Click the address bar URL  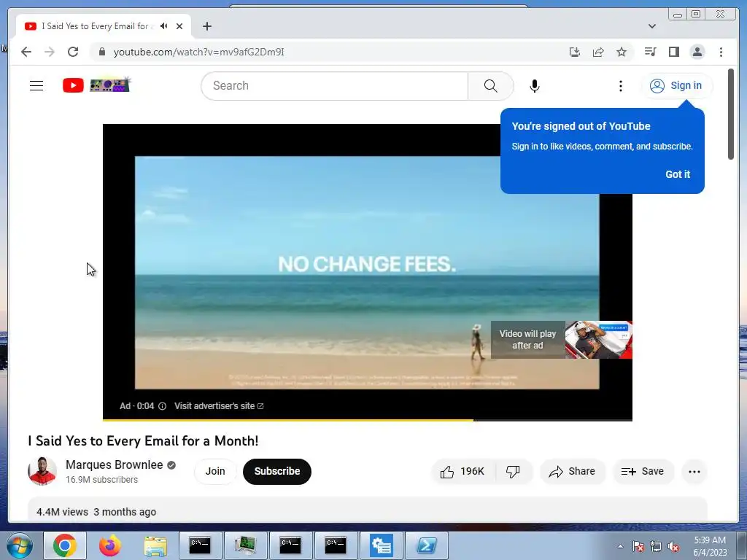(x=198, y=52)
